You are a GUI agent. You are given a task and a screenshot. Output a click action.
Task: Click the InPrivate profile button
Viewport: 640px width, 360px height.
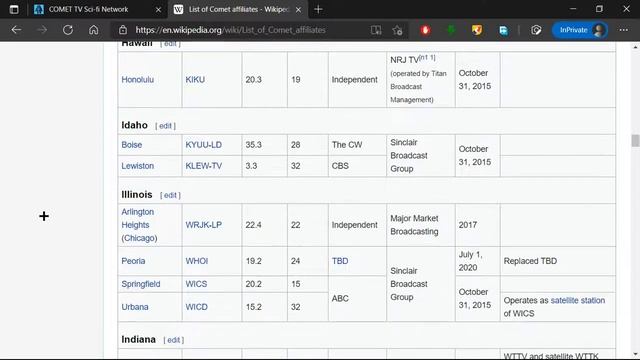(x=580, y=30)
